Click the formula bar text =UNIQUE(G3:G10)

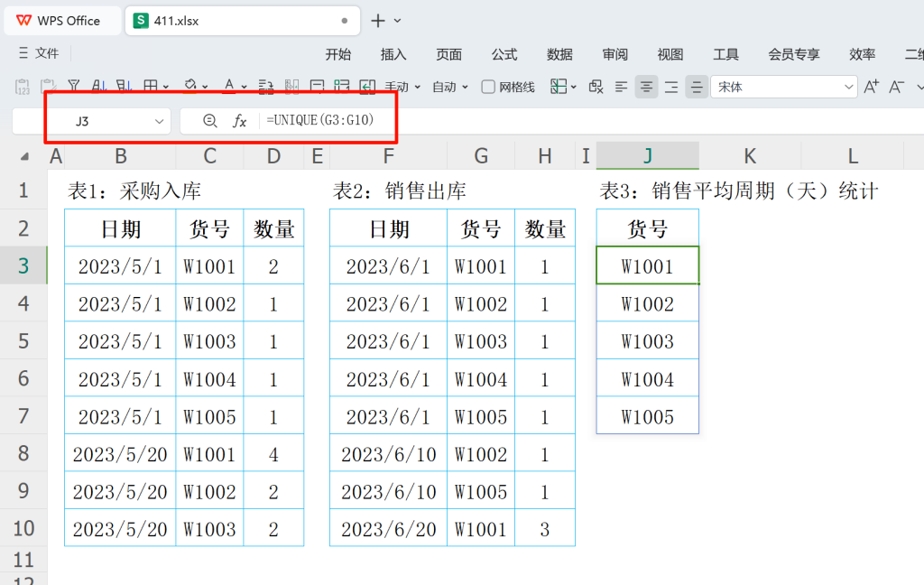tap(320, 120)
